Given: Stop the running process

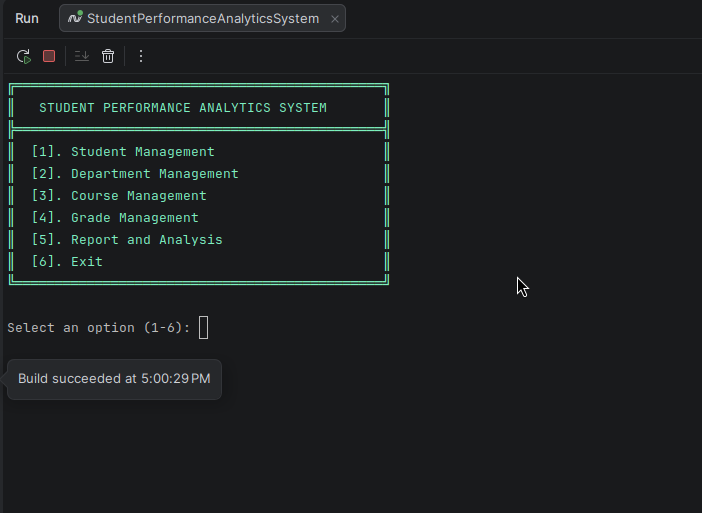Looking at the screenshot, I should tap(49, 56).
